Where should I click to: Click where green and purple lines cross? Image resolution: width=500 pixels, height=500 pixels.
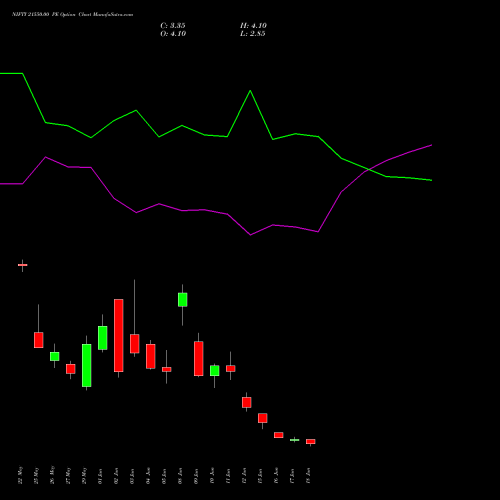tap(369, 170)
